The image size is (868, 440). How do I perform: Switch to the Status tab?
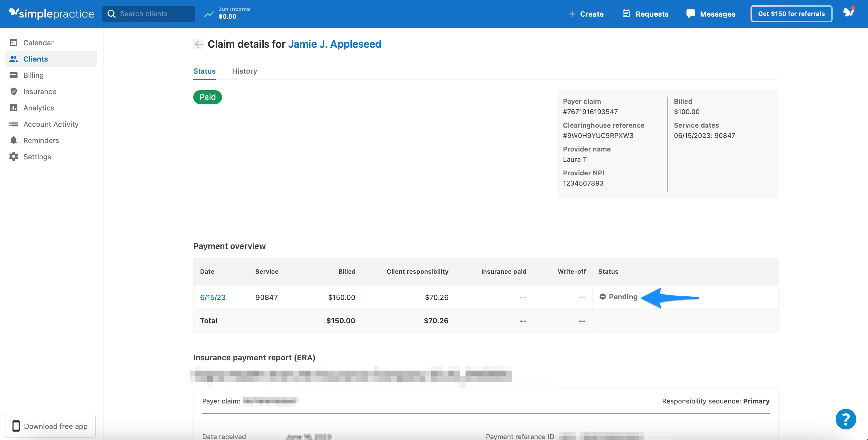[204, 71]
